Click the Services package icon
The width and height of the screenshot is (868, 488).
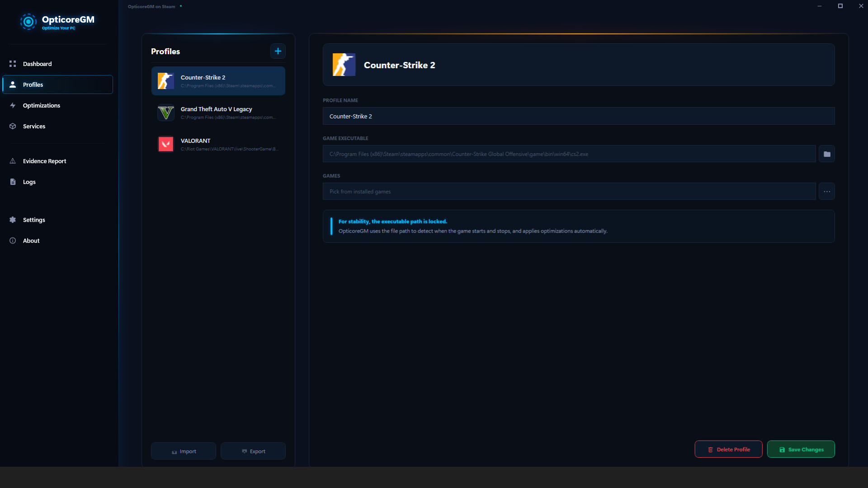point(13,126)
